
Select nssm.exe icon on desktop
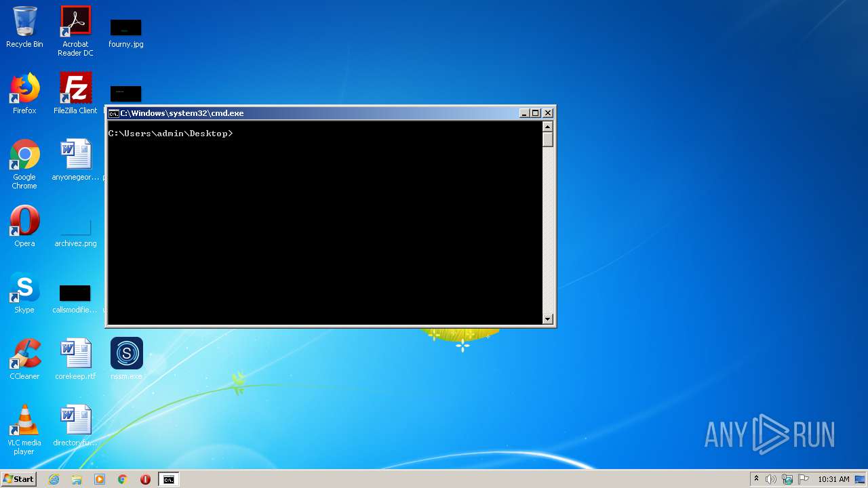pyautogui.click(x=126, y=359)
